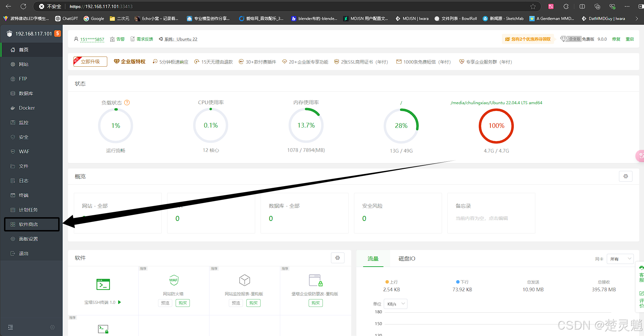Click the WAF icon in sidebar
Screen dimensions: 644x336
(13, 152)
